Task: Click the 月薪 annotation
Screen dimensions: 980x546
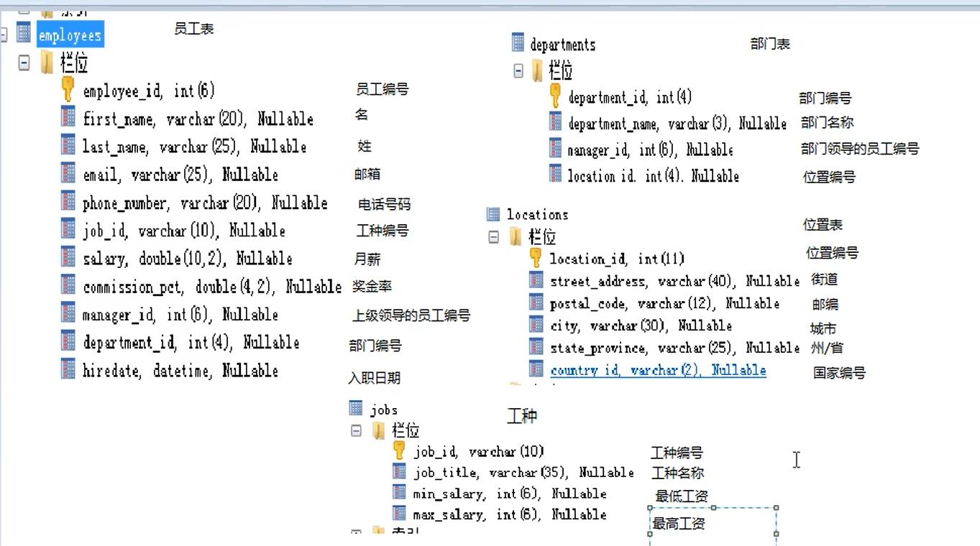Action: pyautogui.click(x=367, y=259)
